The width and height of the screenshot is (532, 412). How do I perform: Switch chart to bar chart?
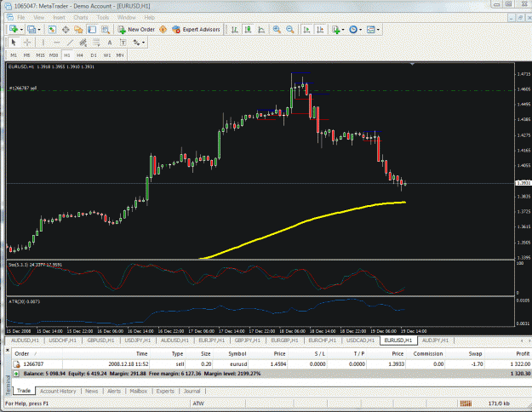(x=234, y=30)
